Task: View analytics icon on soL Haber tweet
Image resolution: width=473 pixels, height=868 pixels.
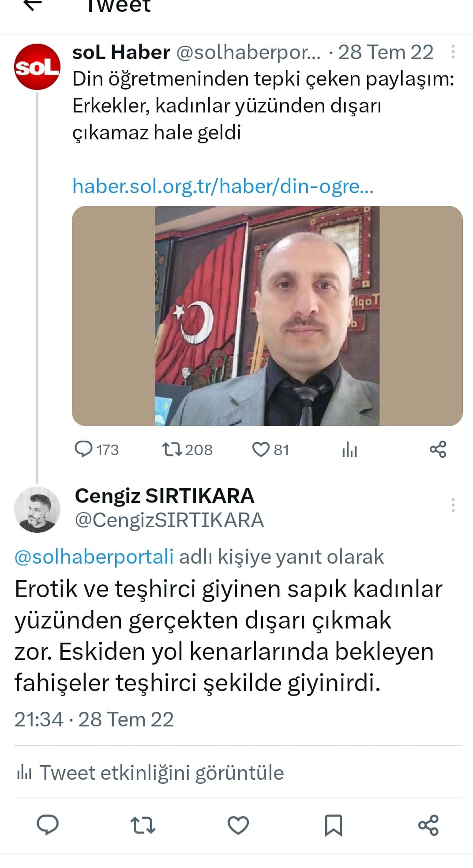Action: [349, 450]
